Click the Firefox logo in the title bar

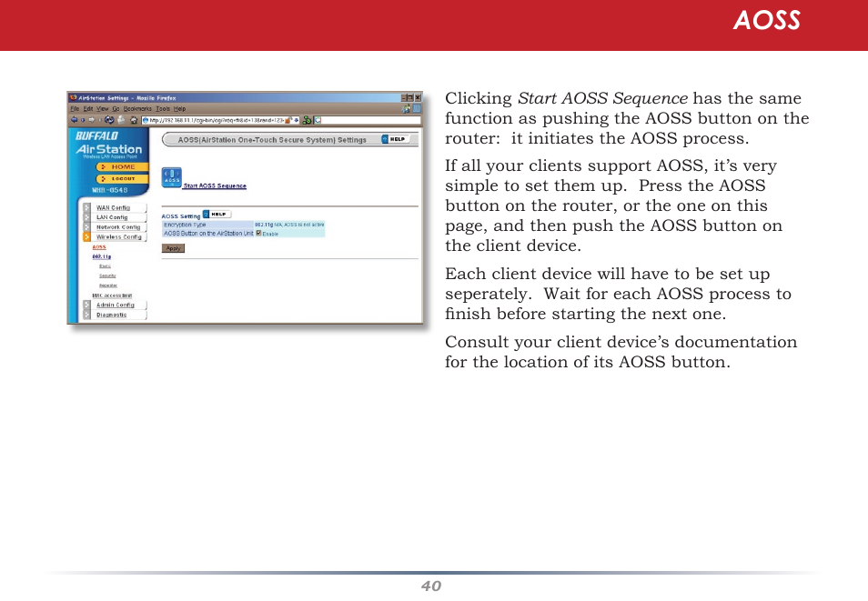click(x=73, y=98)
